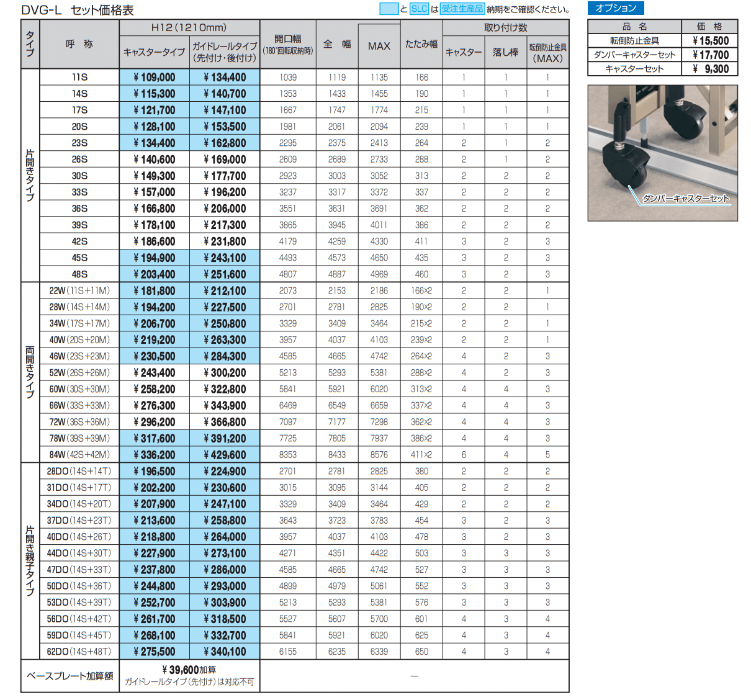Select the 62DO(14S+48T) row name

coord(79,652)
